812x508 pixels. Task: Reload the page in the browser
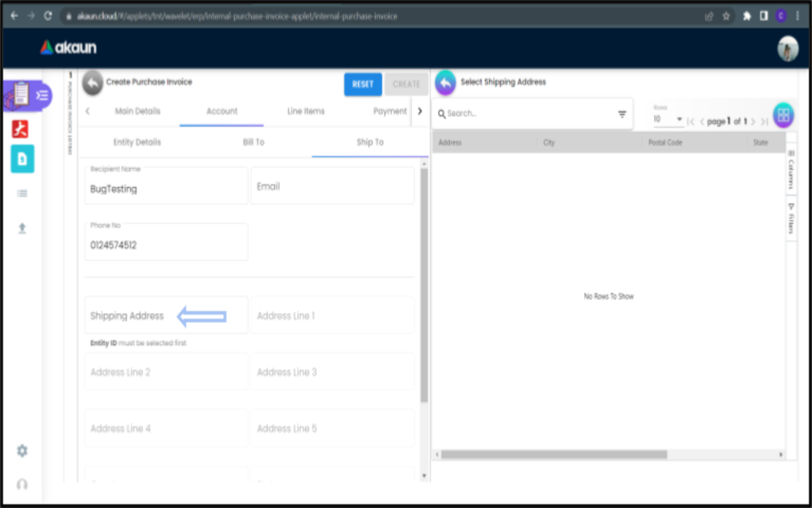48,16
